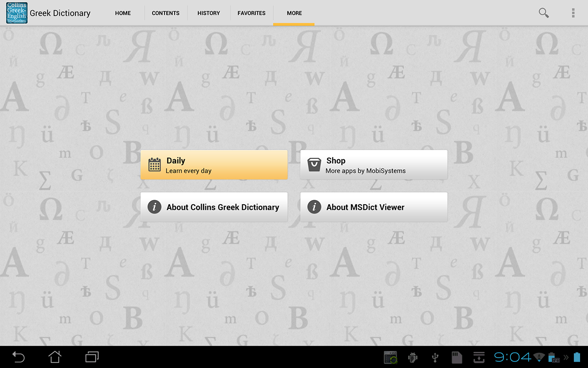
Task: Select the MORE tab
Action: click(x=294, y=13)
